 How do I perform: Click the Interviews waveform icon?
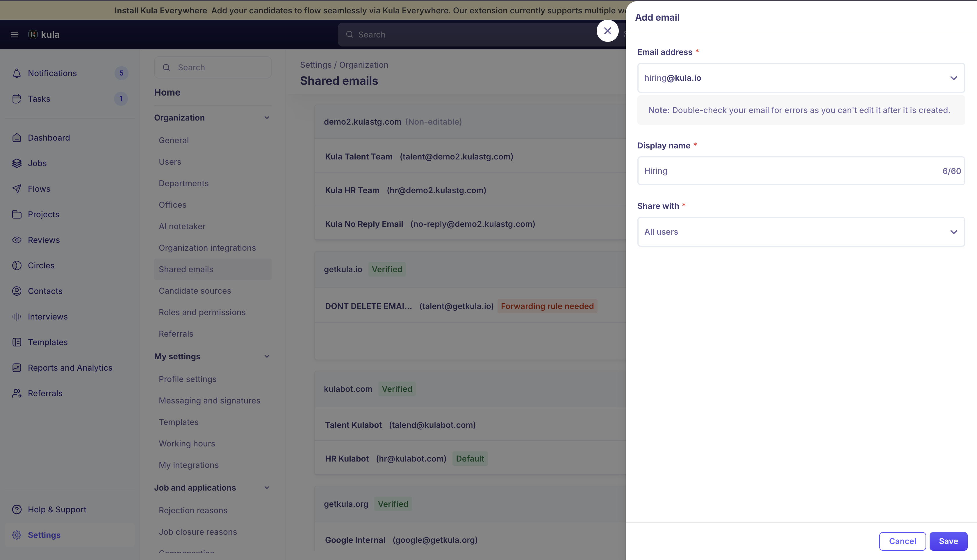point(17,317)
